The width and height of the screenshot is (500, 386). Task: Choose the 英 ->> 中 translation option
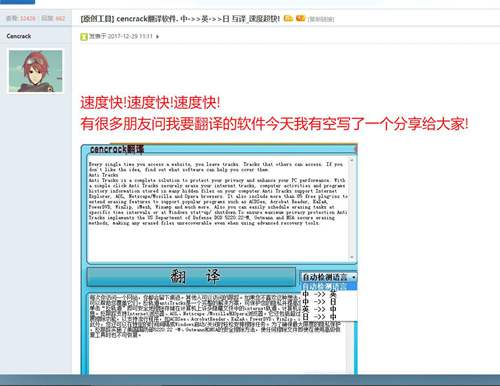(x=319, y=309)
